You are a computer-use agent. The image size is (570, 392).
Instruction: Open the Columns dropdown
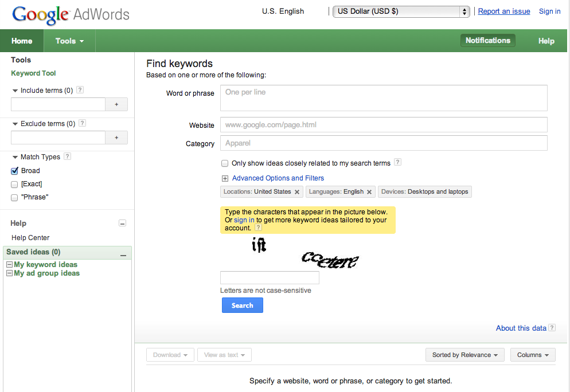click(533, 355)
